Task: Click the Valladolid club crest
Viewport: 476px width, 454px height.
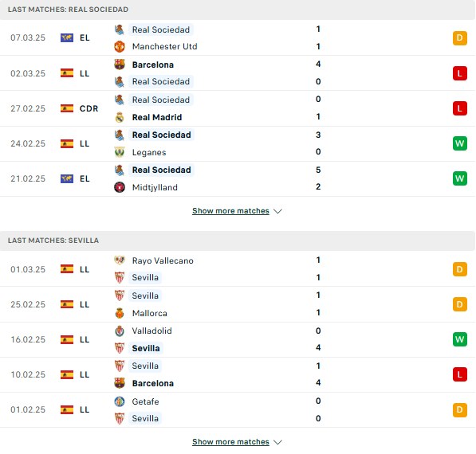Action: tap(120, 331)
